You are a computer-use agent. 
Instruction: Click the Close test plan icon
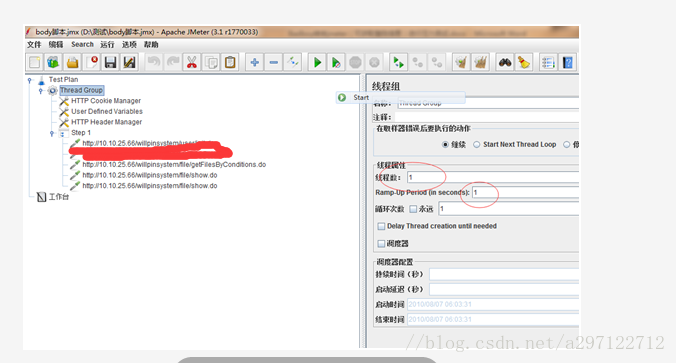tap(91, 63)
